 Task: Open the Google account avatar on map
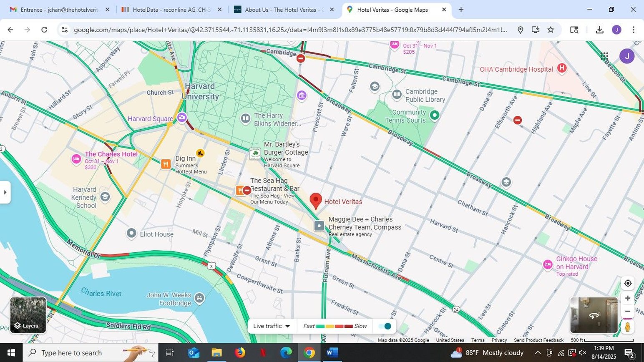[627, 56]
